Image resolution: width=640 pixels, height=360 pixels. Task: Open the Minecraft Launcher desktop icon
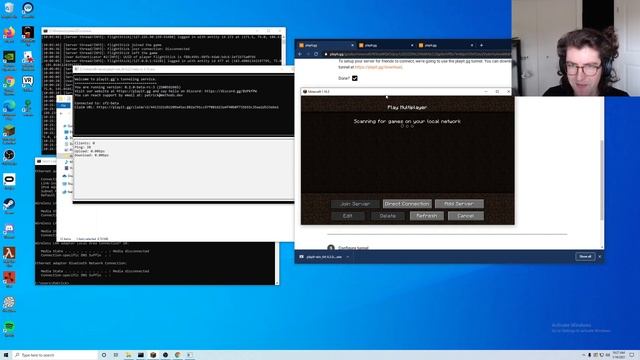coord(9,133)
